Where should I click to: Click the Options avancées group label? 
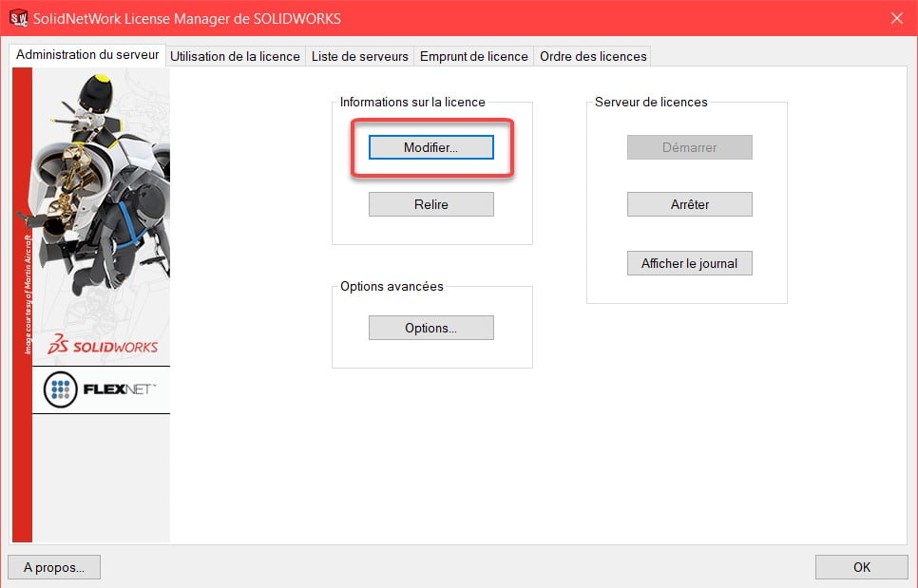tap(392, 286)
